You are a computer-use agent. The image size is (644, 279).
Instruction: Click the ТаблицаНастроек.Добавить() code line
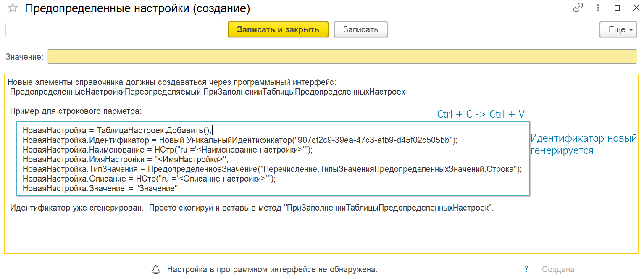tap(118, 130)
